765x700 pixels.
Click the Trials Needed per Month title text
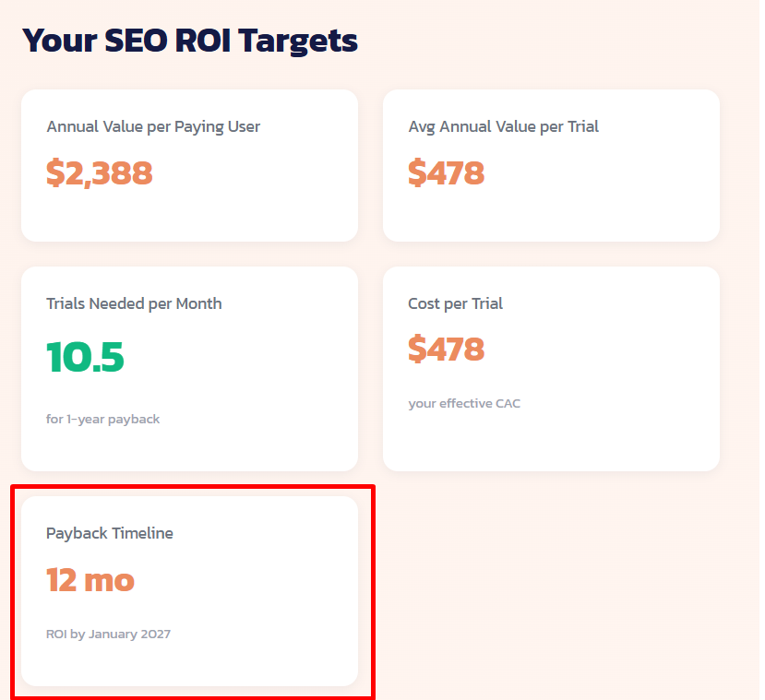pyautogui.click(x=134, y=303)
